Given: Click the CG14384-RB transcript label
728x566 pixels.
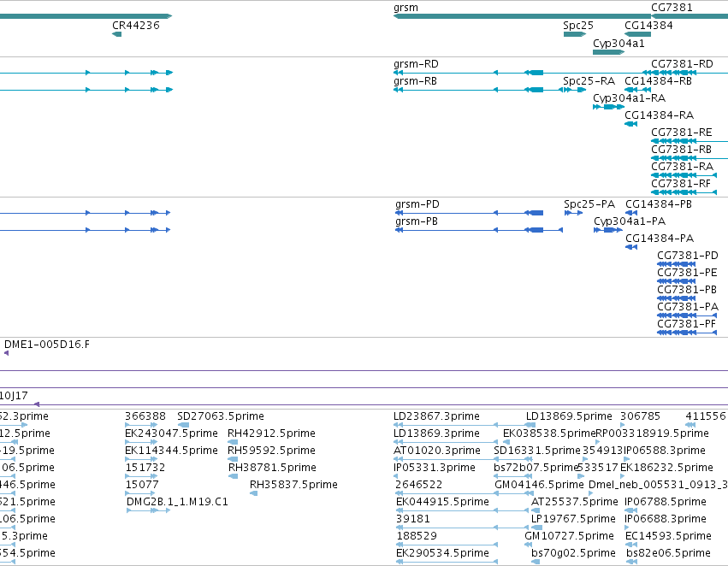Looking at the screenshot, I should pos(659,81).
